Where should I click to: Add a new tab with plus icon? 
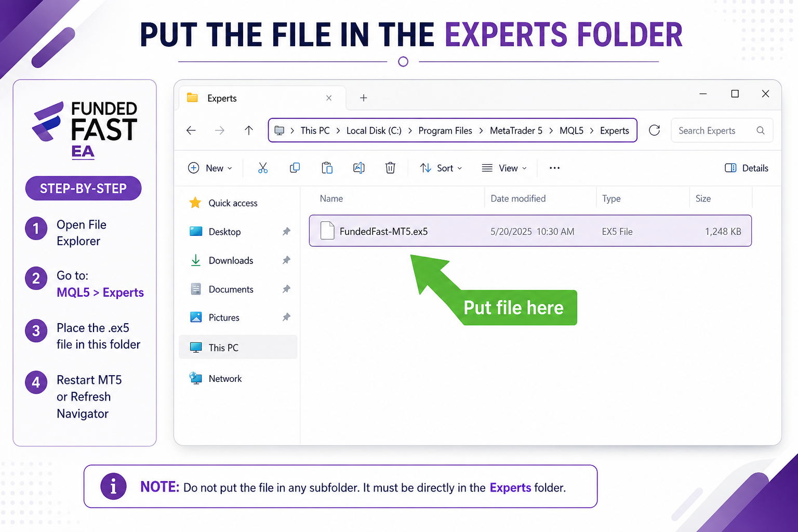[364, 98]
